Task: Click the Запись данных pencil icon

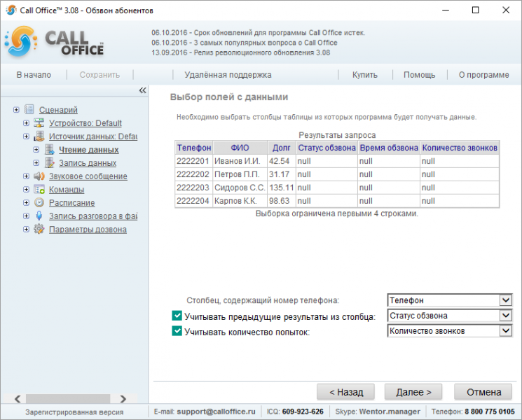Action: click(x=50, y=162)
